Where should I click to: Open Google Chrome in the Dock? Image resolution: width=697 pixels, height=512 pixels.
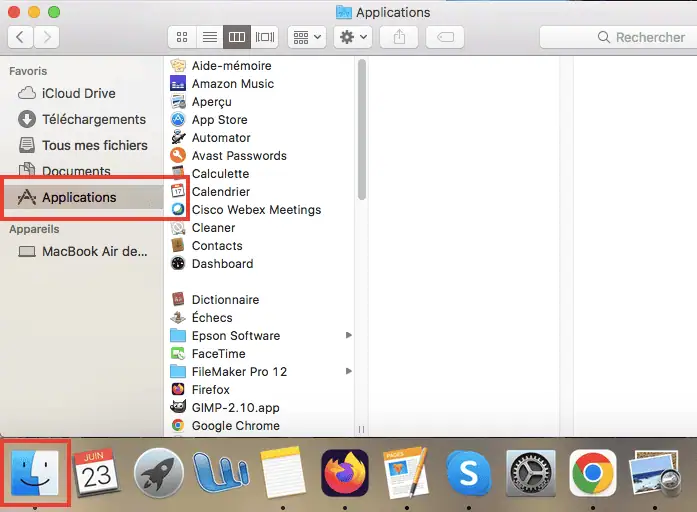click(593, 473)
